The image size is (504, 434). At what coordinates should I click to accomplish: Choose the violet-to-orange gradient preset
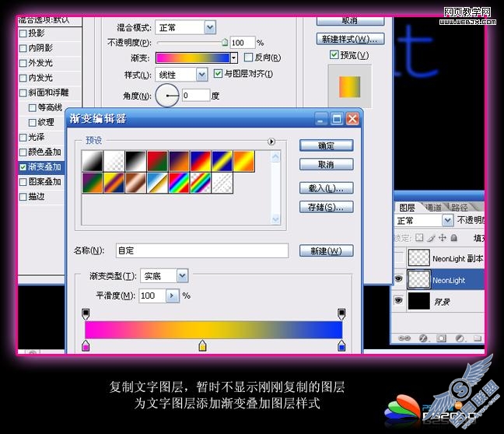179,161
